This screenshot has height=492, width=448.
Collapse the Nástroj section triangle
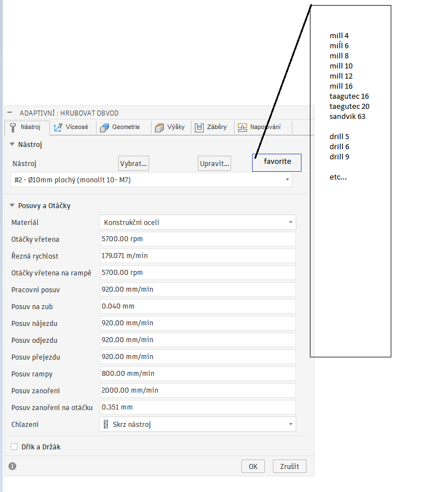click(12, 144)
